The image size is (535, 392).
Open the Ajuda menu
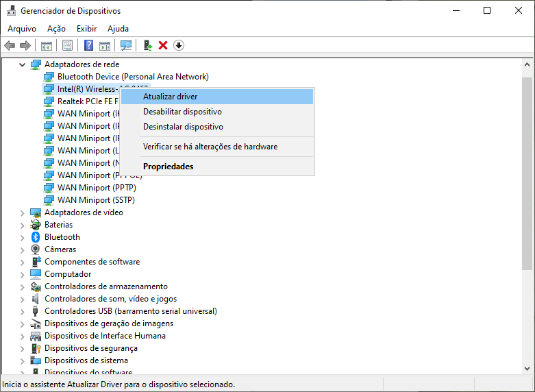(x=118, y=29)
